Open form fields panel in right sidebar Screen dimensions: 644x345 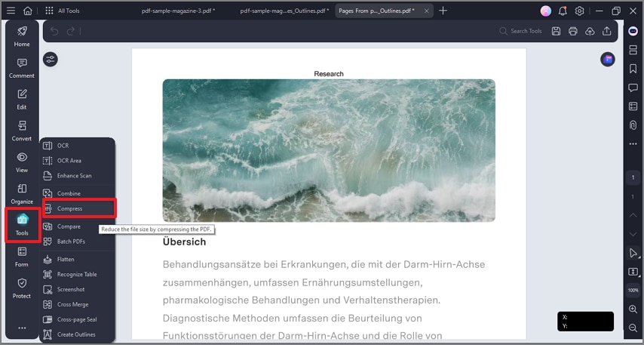pyautogui.click(x=633, y=106)
